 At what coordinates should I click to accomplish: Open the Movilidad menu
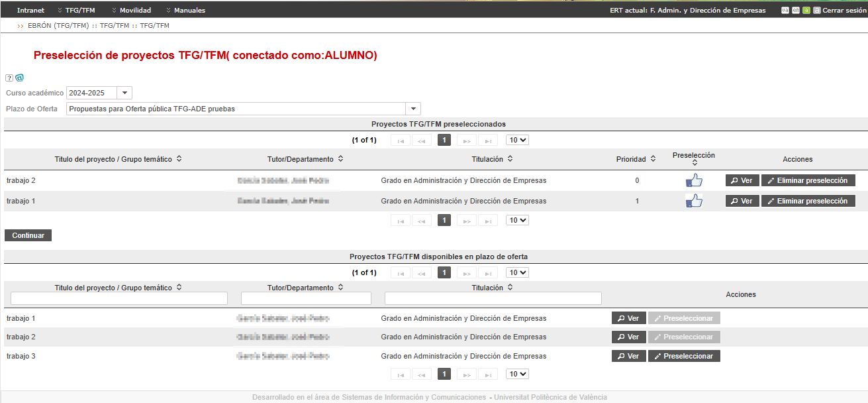tap(131, 11)
